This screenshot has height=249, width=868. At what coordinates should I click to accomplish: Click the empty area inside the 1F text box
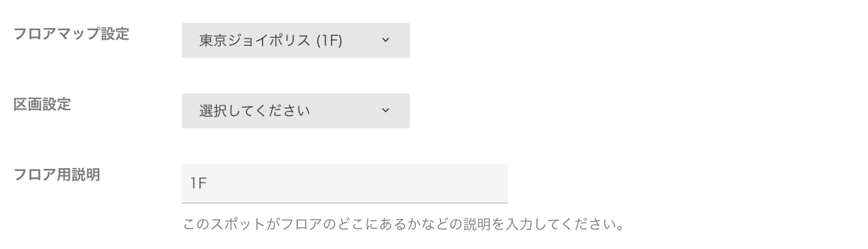coord(357,183)
